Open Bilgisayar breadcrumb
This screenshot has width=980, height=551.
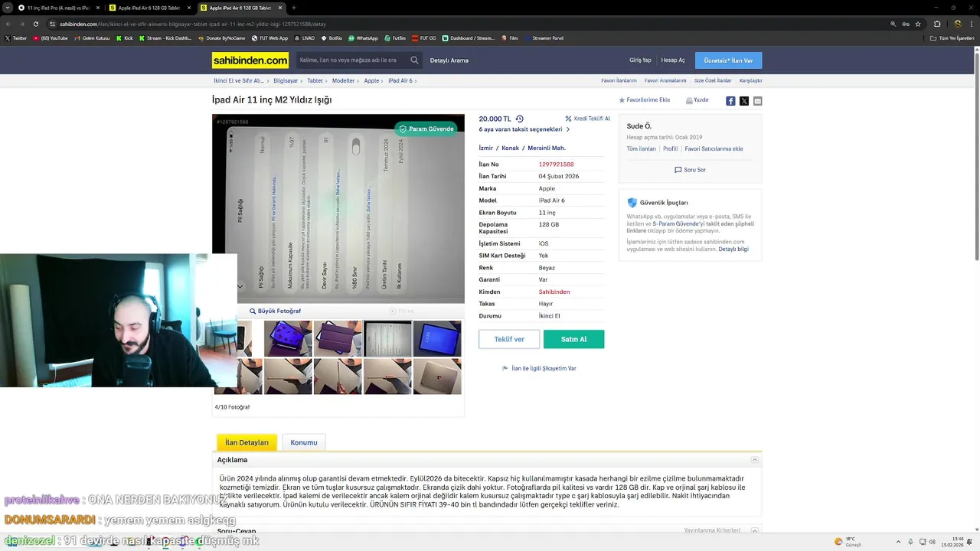(x=286, y=80)
